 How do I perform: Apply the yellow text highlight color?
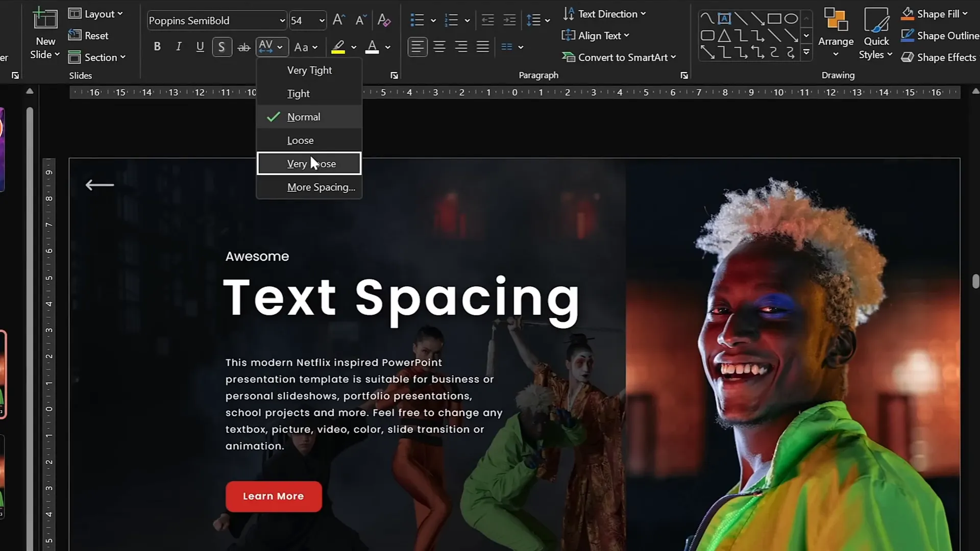338,47
